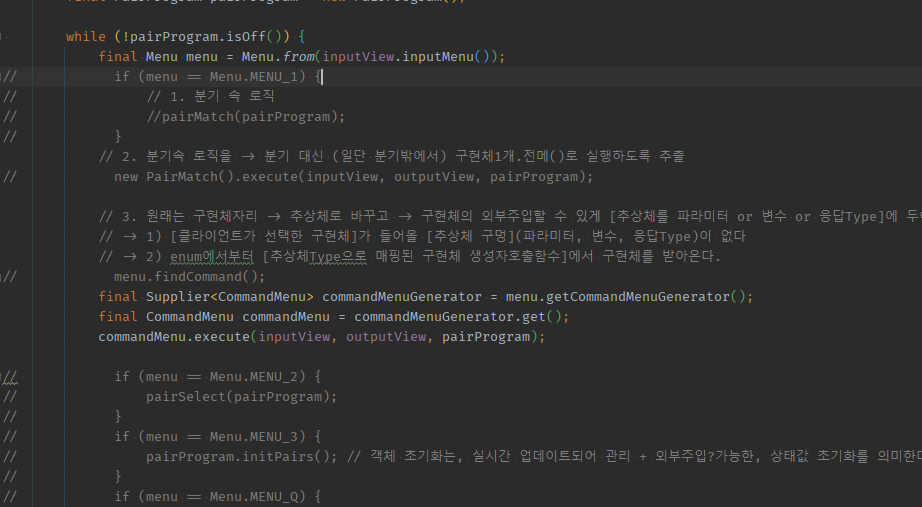922x507 pixels.
Task: Click the commented Menu.MENU_1 condition
Action: point(218,76)
